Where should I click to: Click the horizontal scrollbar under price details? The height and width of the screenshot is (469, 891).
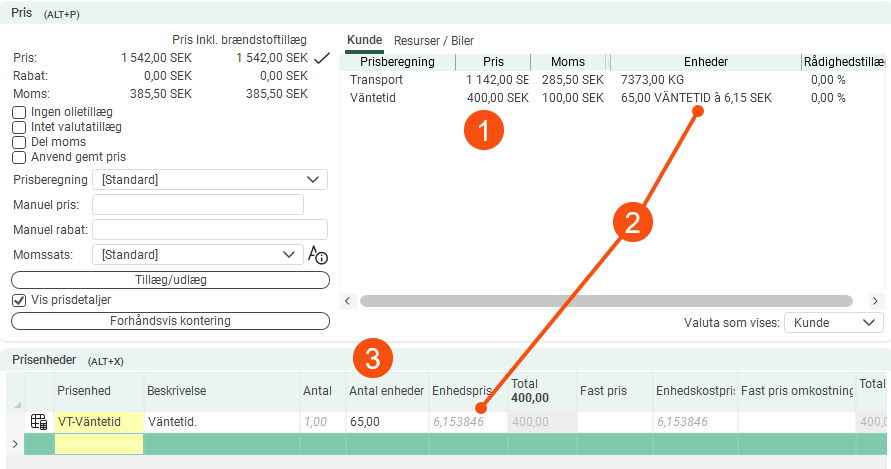(605, 300)
